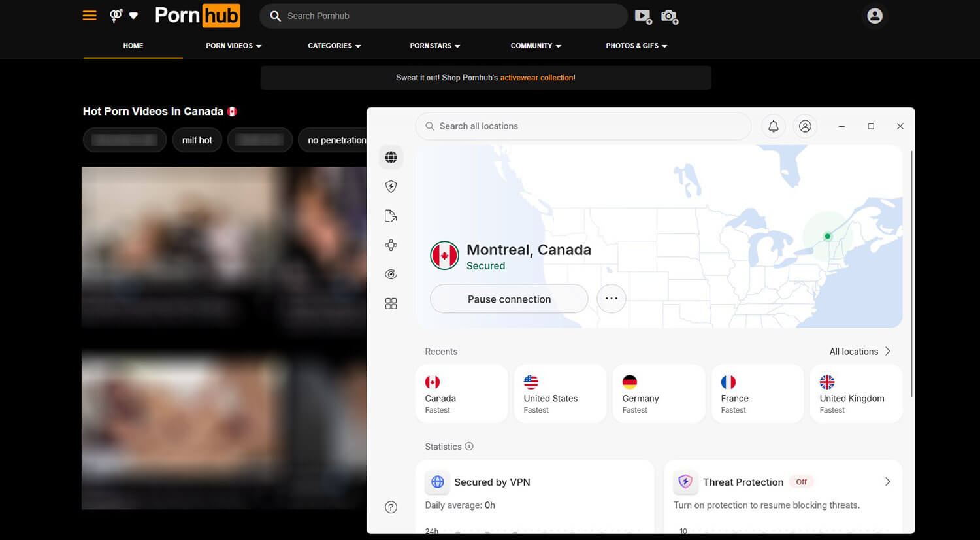Connect to Germany from Recents
The height and width of the screenshot is (540, 980).
tap(659, 394)
